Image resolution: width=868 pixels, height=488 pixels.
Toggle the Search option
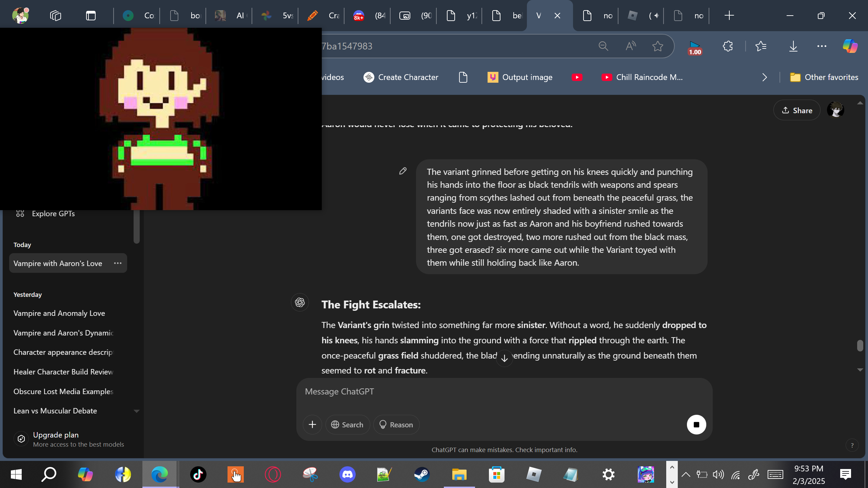tap(348, 425)
